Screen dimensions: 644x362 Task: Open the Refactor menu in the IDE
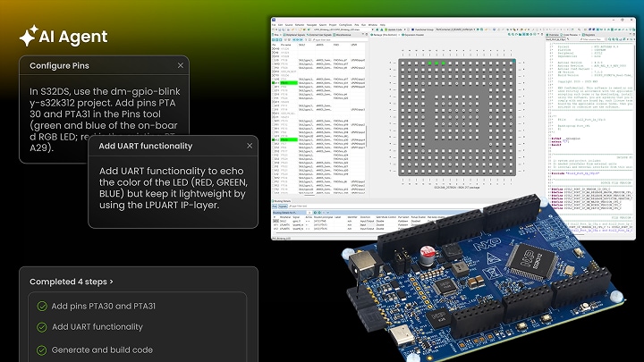[300, 25]
